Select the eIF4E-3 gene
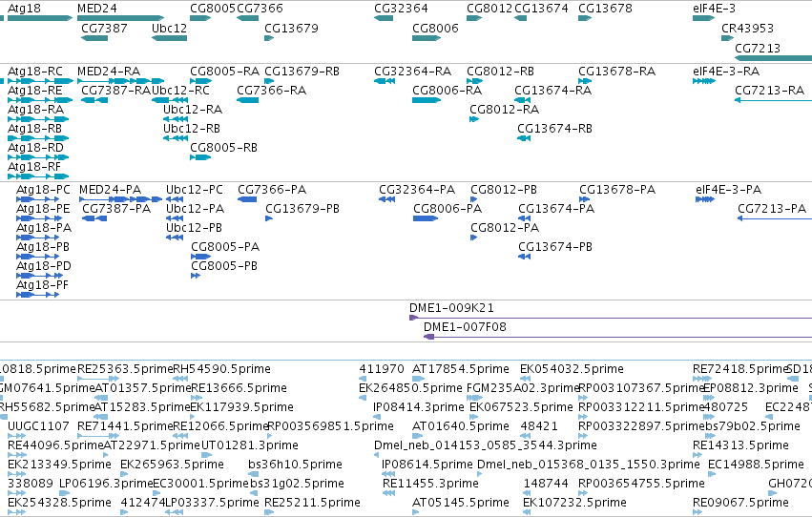Screen dimensions: 812x517 [704, 18]
